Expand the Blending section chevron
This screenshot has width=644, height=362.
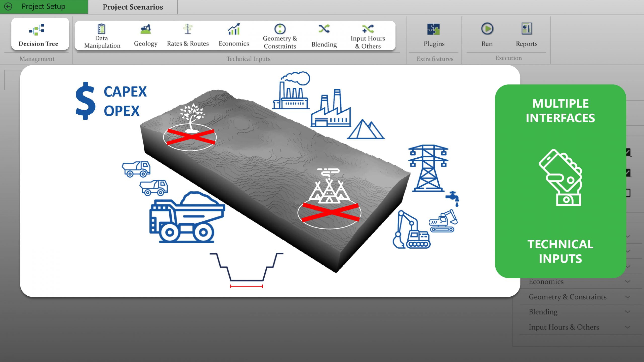[628, 312]
